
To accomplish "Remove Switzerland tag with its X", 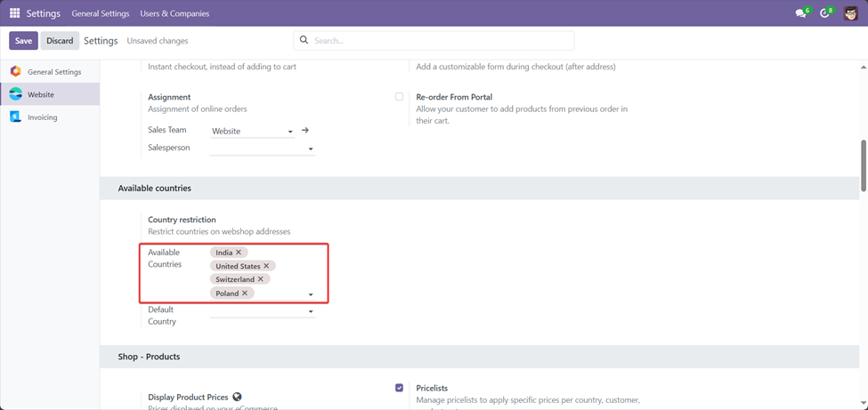I will click(261, 279).
